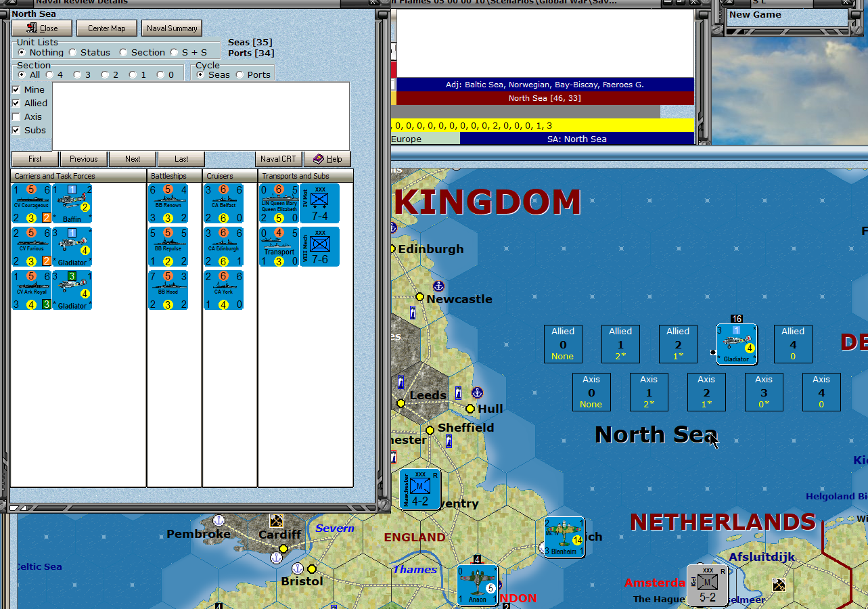Click the CV Ark Royal carrier counter
Image resolution: width=868 pixels, height=609 pixels.
[x=30, y=290]
